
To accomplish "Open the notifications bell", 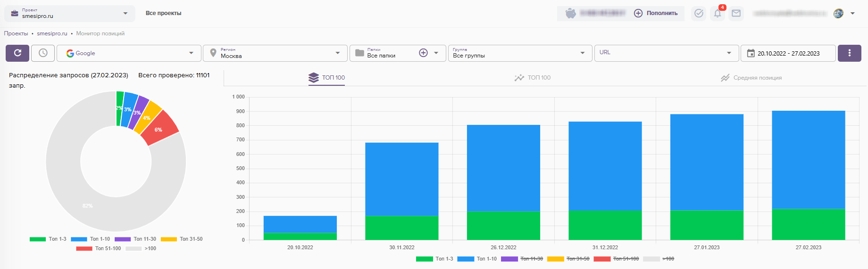I will 717,13.
